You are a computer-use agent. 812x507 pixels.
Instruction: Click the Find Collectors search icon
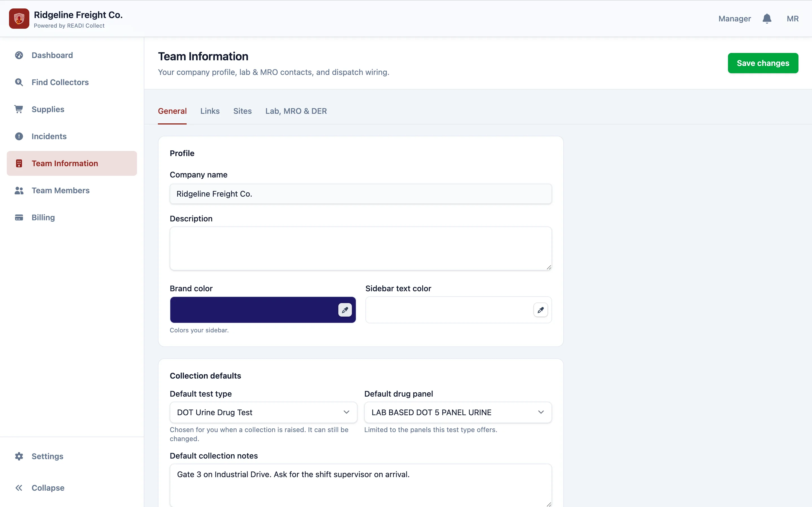[x=19, y=82]
